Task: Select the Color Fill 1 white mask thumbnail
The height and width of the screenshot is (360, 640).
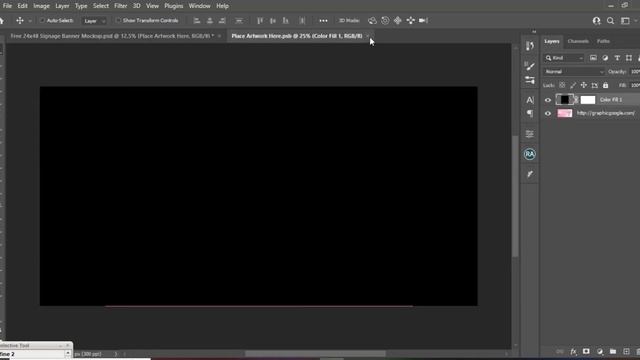Action: (x=588, y=100)
